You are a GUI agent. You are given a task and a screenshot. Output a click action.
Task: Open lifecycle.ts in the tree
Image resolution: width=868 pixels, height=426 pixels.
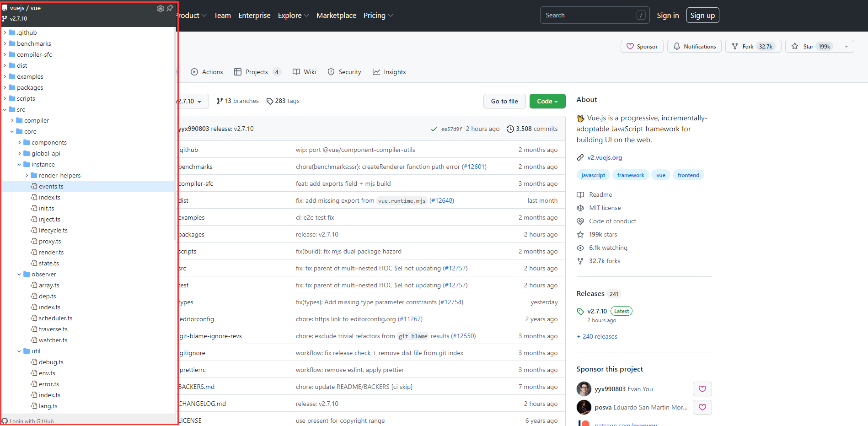53,230
